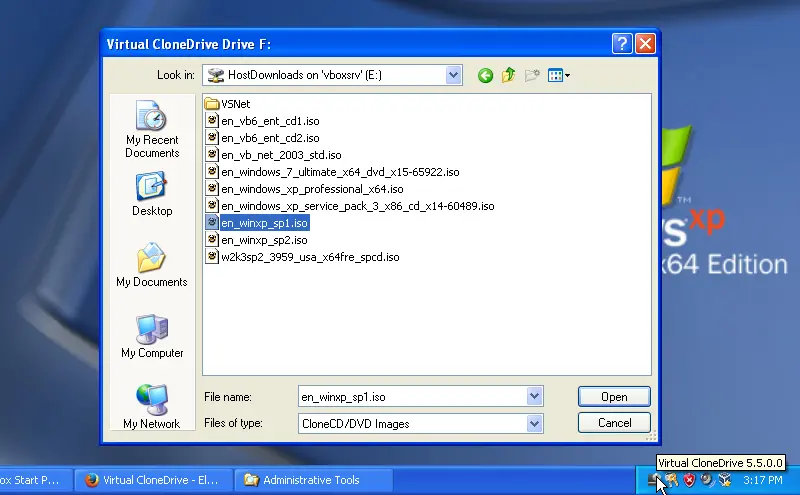
Task: Click the tray icon left of the clock
Action: point(725,480)
